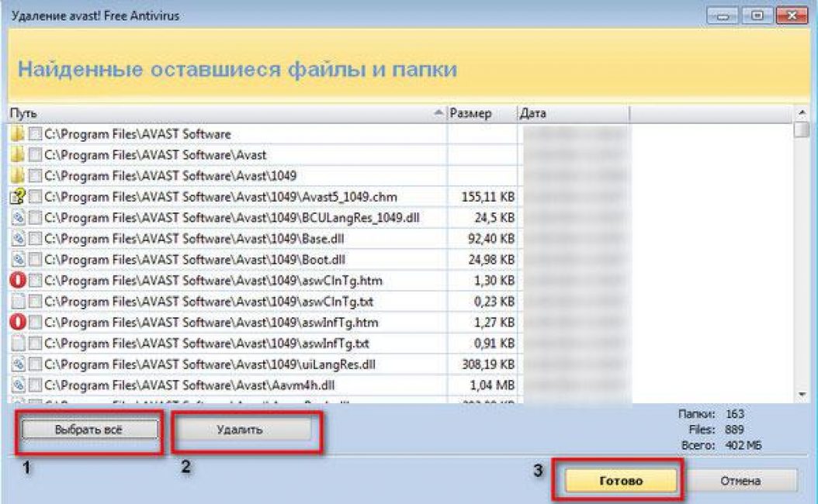Click the Готово button
818x504 pixels.
pos(620,481)
